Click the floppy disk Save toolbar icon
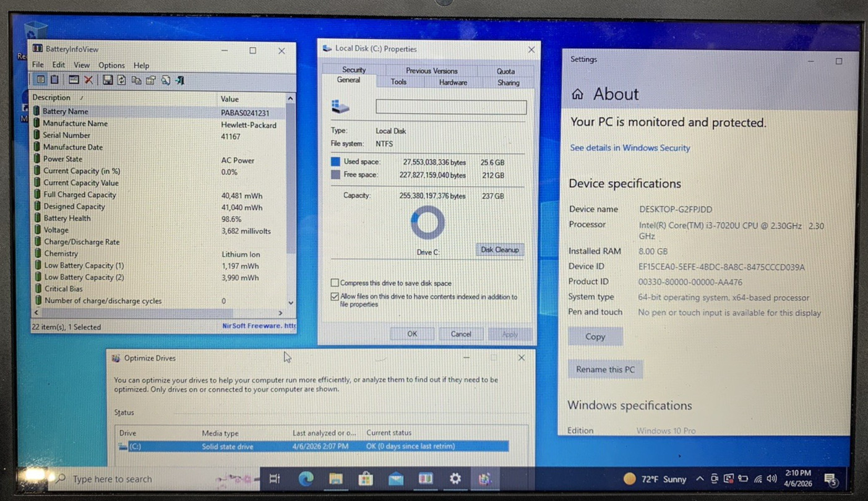The image size is (868, 501). pyautogui.click(x=108, y=80)
